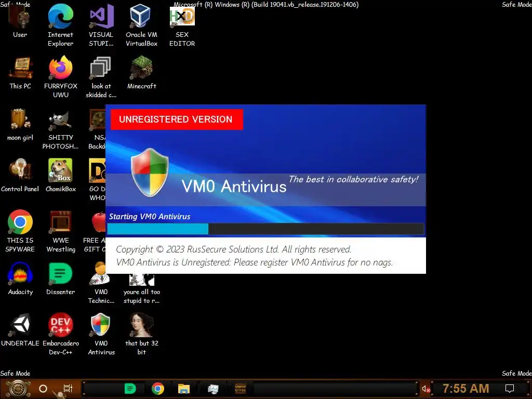Click the muted volume tray icon
Screen dimensions: 532x399
point(426,389)
